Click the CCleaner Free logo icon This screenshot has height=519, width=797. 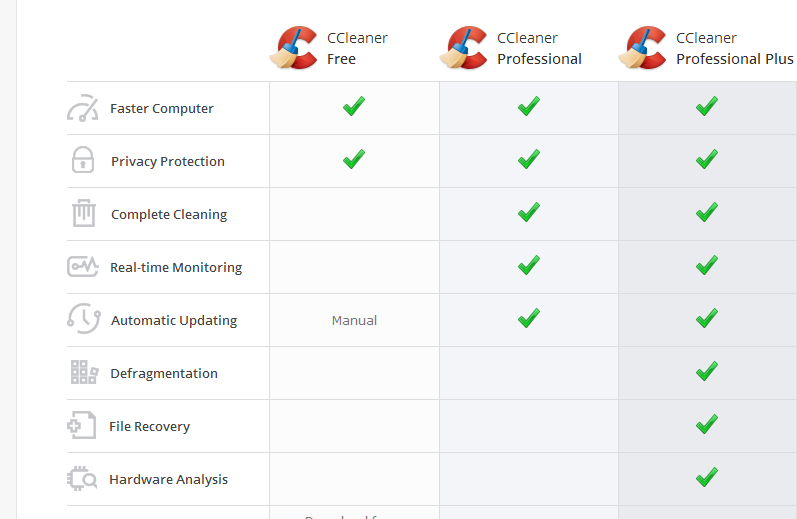(295, 48)
